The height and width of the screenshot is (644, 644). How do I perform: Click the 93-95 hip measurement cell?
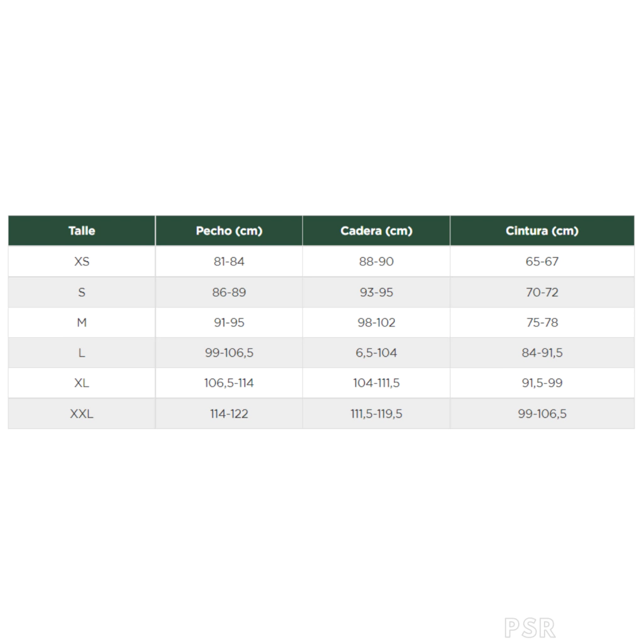tap(376, 292)
